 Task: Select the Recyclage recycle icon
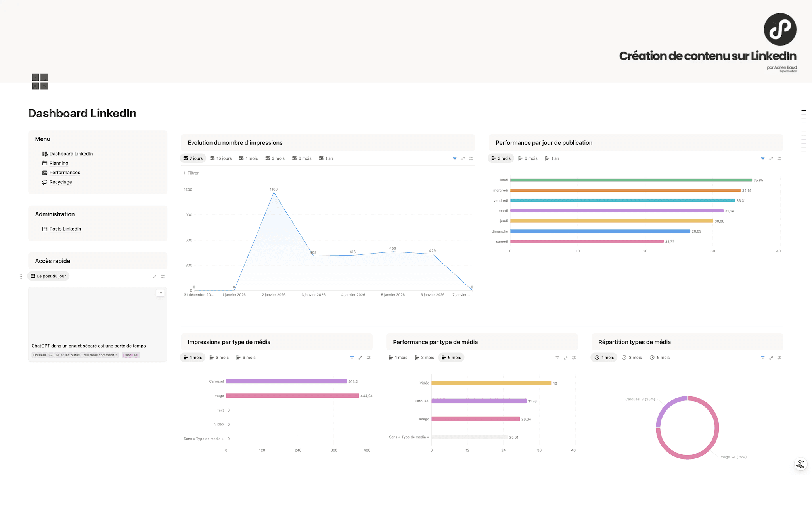click(x=45, y=182)
